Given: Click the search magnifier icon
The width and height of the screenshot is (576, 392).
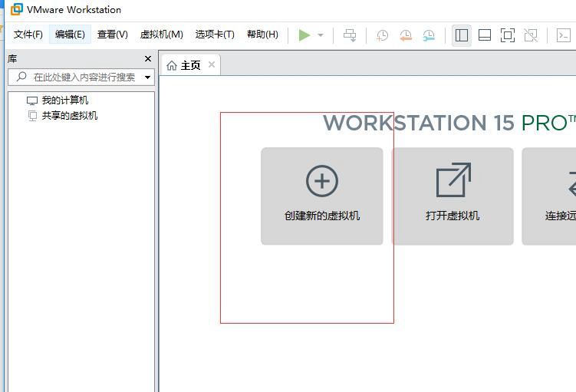Looking at the screenshot, I should coord(21,77).
